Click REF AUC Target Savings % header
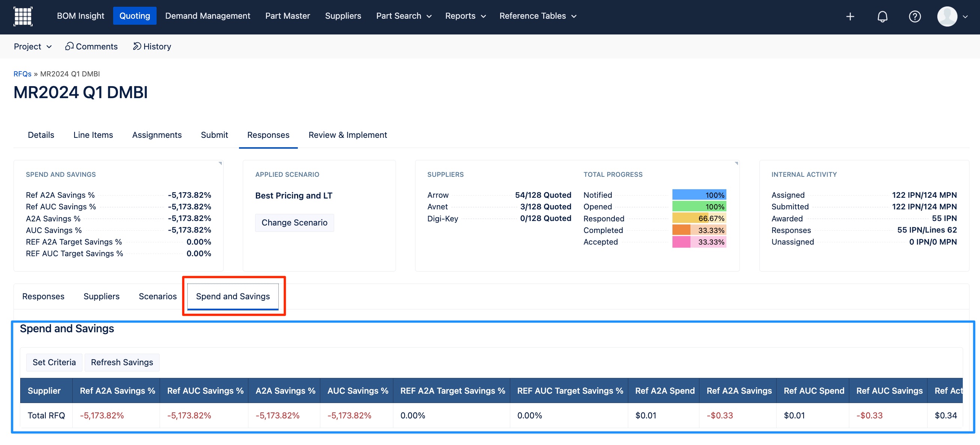This screenshot has width=980, height=445. pyautogui.click(x=569, y=391)
